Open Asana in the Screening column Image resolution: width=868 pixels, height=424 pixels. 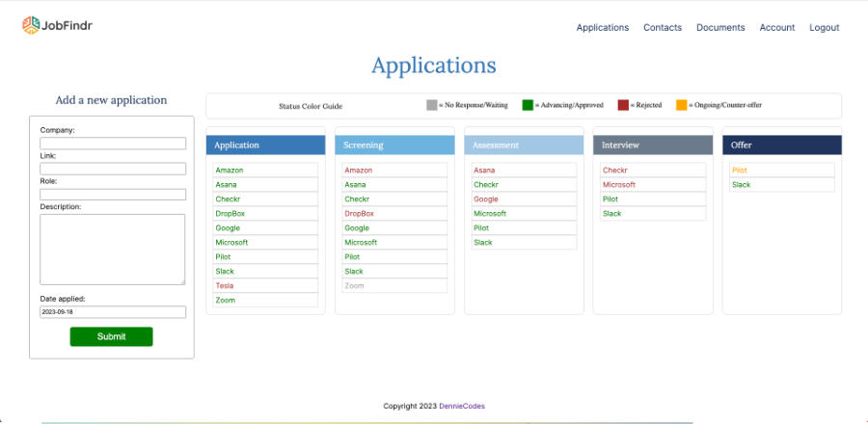click(394, 185)
